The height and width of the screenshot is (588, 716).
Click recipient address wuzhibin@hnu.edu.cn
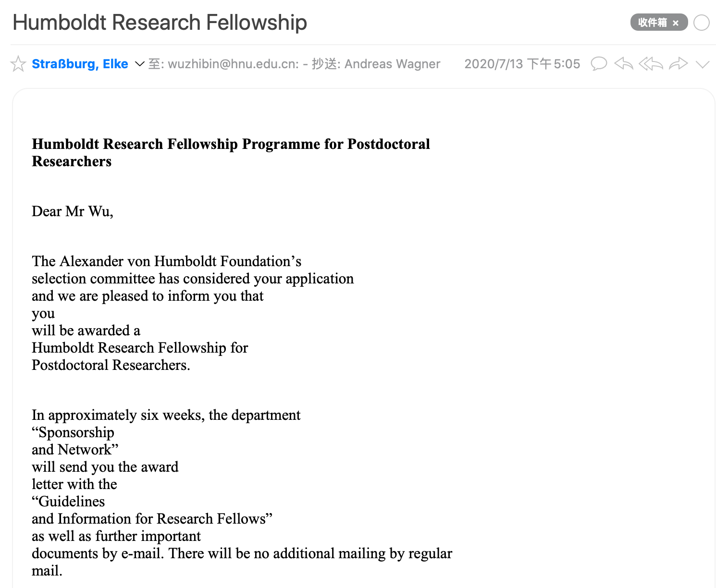233,64
